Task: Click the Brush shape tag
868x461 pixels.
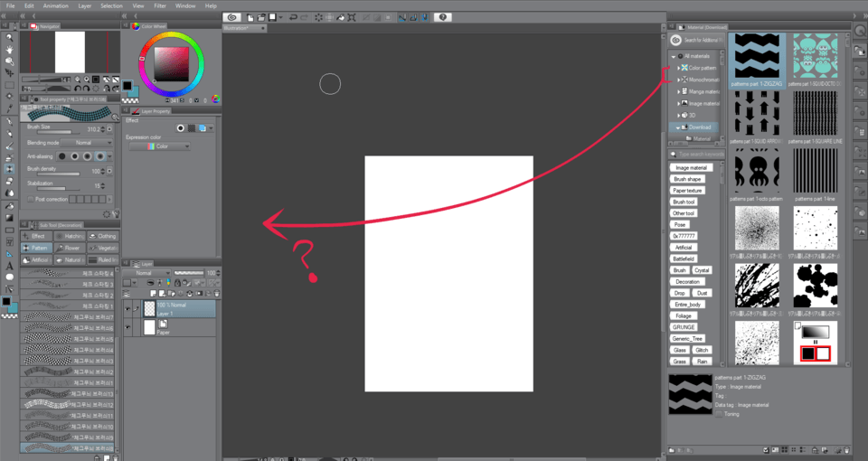Action: pos(687,179)
